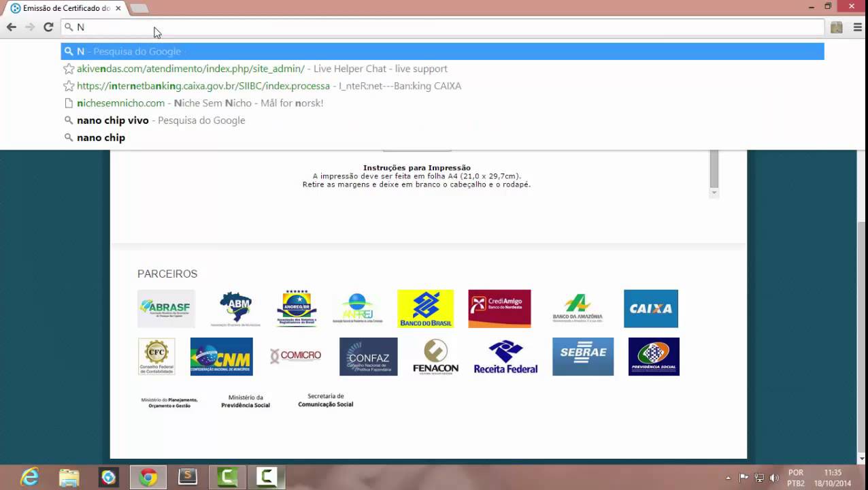Show hidden system tray icons
868x490 pixels.
pyautogui.click(x=729, y=478)
